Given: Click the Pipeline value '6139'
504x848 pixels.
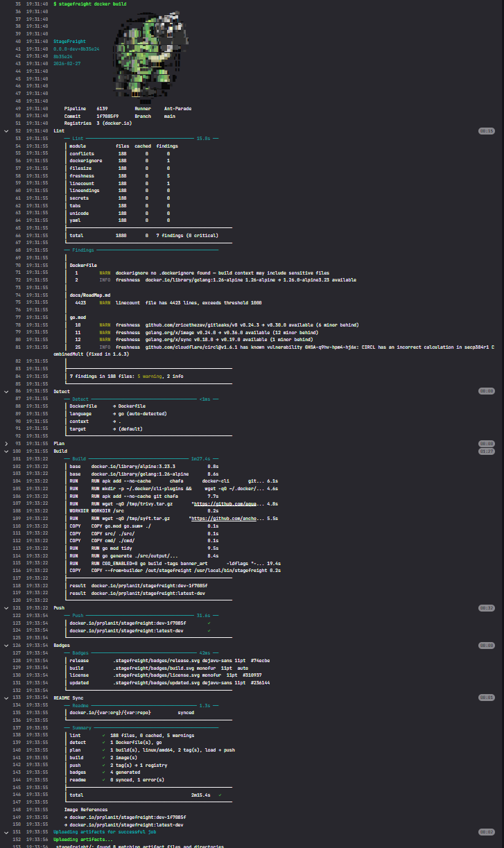Looking at the screenshot, I should [102, 108].
